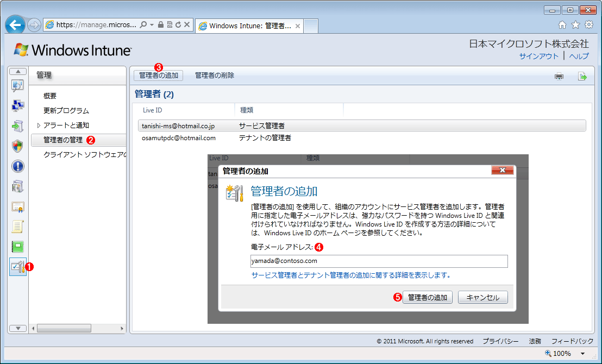Click the sidebar scroll-up arrow button
The image size is (602, 364).
pyautogui.click(x=18, y=71)
